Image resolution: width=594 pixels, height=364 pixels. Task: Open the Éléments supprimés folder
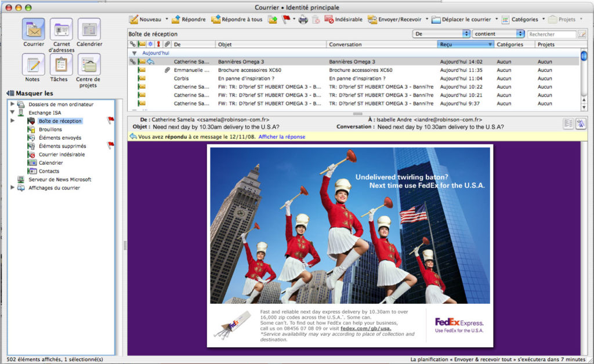tap(63, 146)
